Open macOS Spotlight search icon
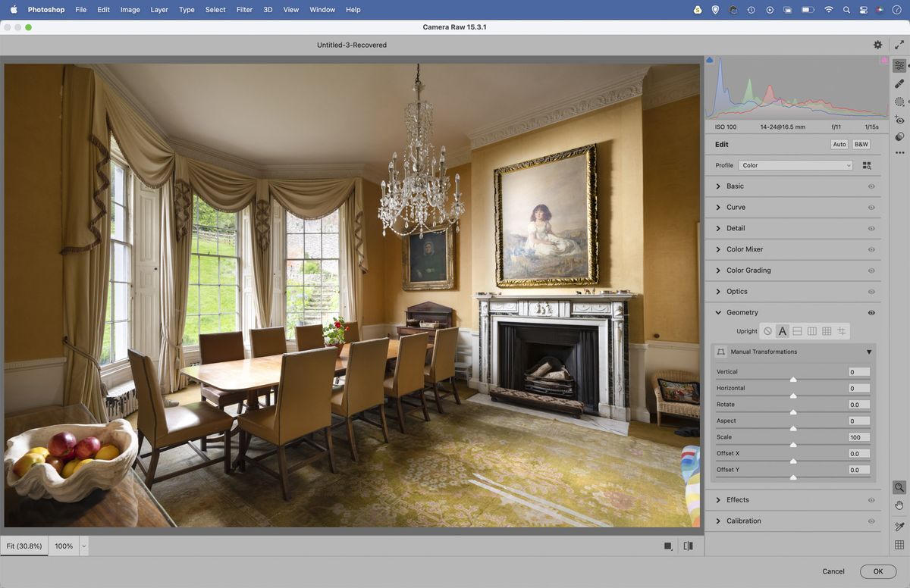910x588 pixels. [x=846, y=10]
